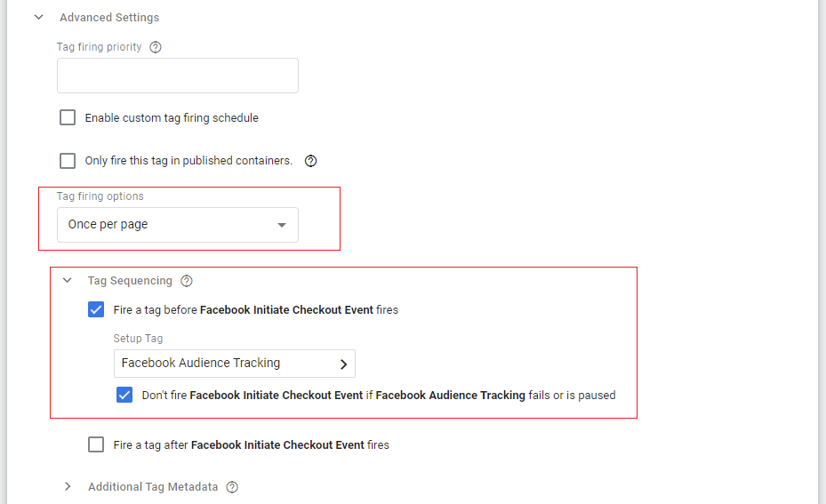Viewport: 826px width, 504px height.
Task: Click the Additional Tag Metadata heading
Action: [x=152, y=487]
